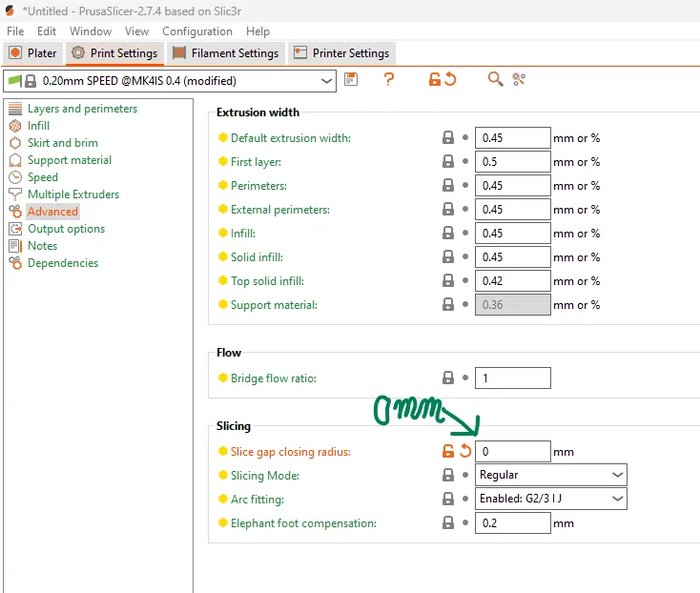Reset Slice gap closing radius with undo arrow
700x593 pixels.
[465, 451]
